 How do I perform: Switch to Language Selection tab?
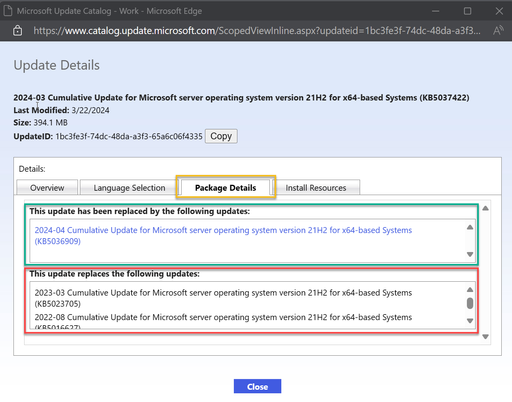coord(129,188)
